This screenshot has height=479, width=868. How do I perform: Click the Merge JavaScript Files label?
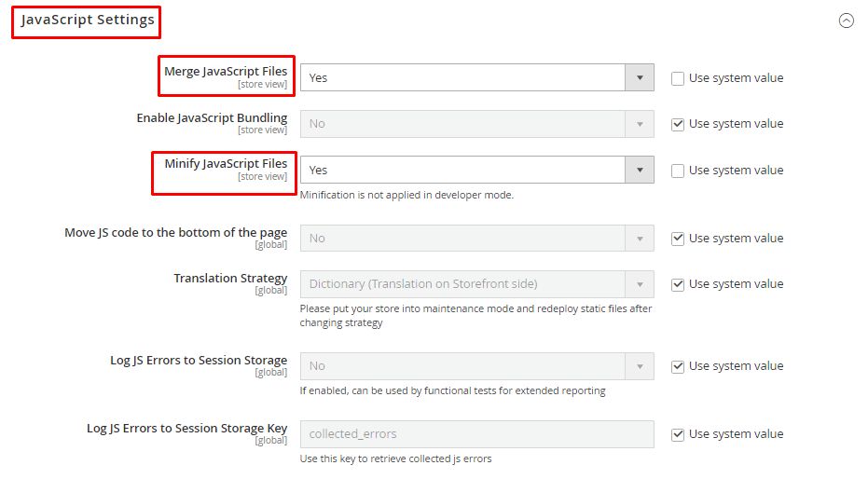226,72
